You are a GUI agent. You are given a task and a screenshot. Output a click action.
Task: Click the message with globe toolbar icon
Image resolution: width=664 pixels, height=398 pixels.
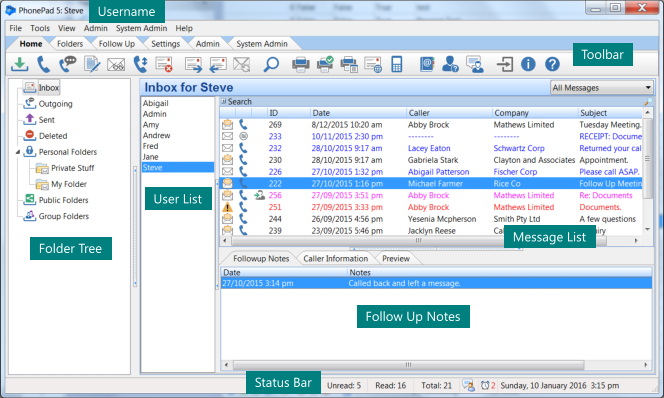coord(373,64)
